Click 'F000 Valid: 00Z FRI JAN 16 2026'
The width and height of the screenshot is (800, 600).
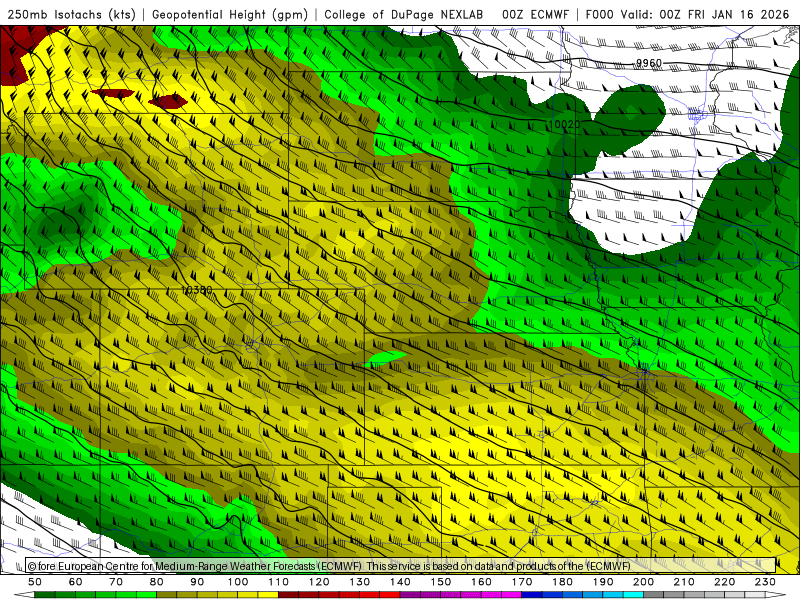(x=687, y=14)
